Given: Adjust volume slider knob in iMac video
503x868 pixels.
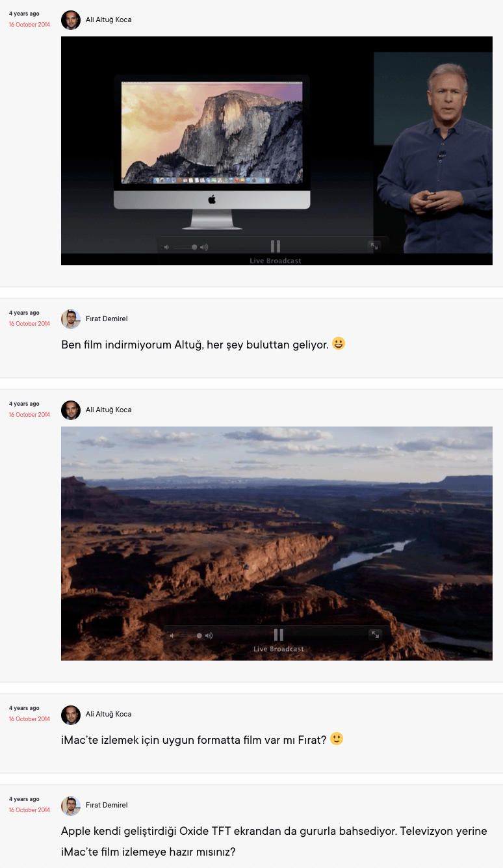Looking at the screenshot, I should [194, 247].
